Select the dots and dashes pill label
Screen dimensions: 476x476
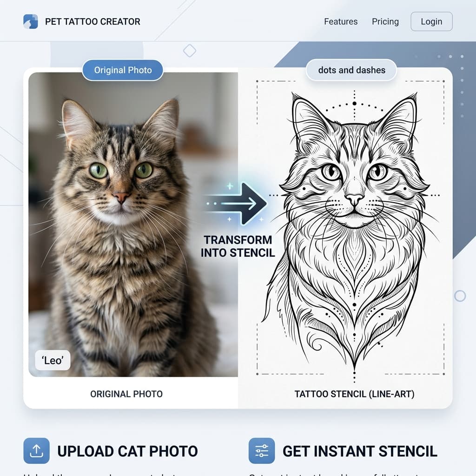click(x=351, y=70)
